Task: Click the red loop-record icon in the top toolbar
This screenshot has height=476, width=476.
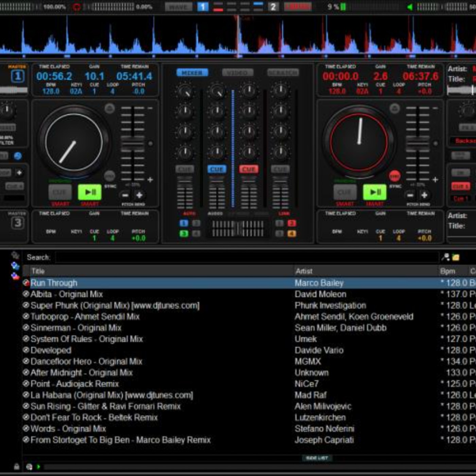Action: (76, 6)
